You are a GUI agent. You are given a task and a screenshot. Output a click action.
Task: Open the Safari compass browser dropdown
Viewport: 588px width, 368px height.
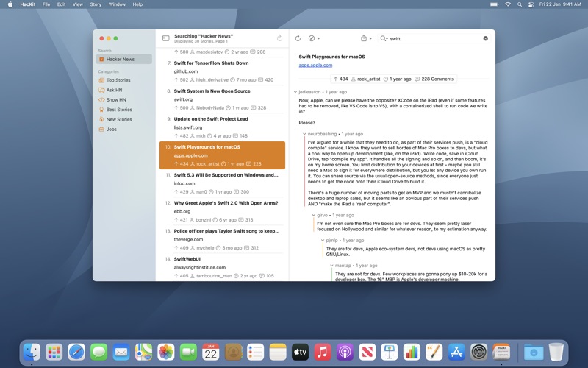pyautogui.click(x=314, y=38)
